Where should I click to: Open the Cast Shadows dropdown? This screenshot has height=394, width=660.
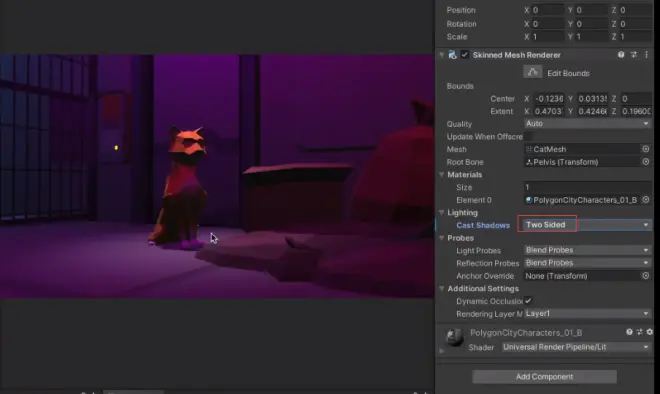point(588,225)
